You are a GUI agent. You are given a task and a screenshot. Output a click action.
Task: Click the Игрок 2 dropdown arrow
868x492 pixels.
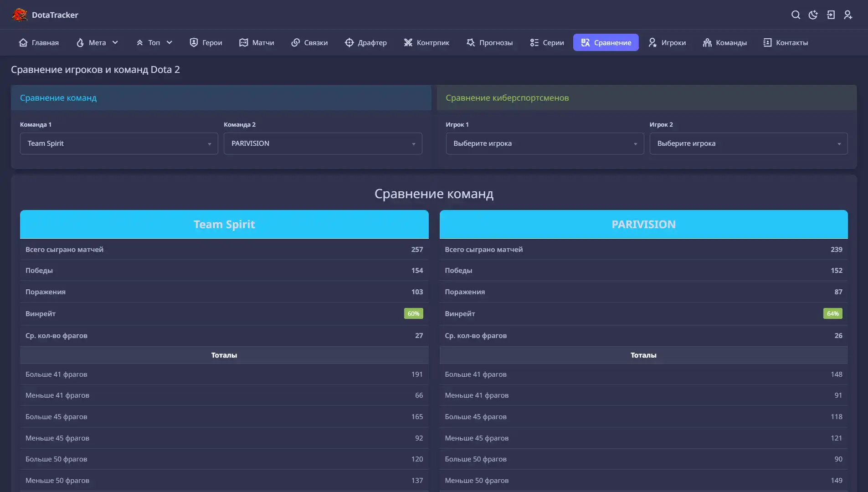839,144
